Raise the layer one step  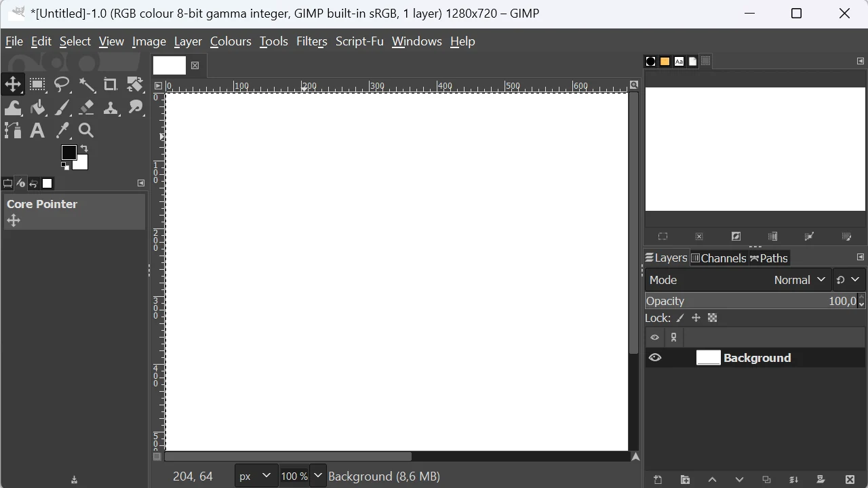[712, 480]
